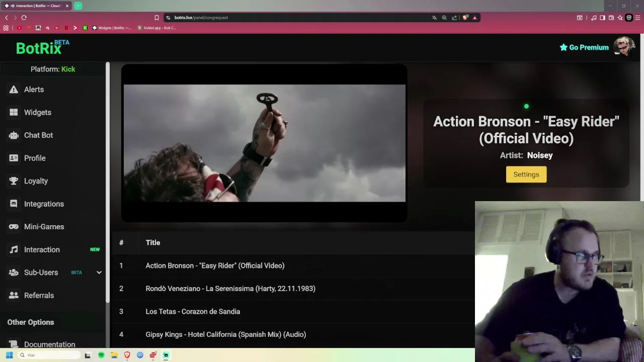Open the Windows Start menu
Screen dimensions: 644x362
tap(9, 355)
